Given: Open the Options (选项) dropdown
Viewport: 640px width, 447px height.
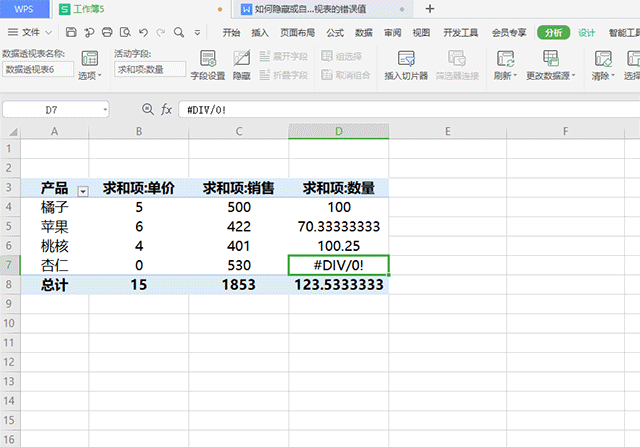Looking at the screenshot, I should pyautogui.click(x=89, y=75).
